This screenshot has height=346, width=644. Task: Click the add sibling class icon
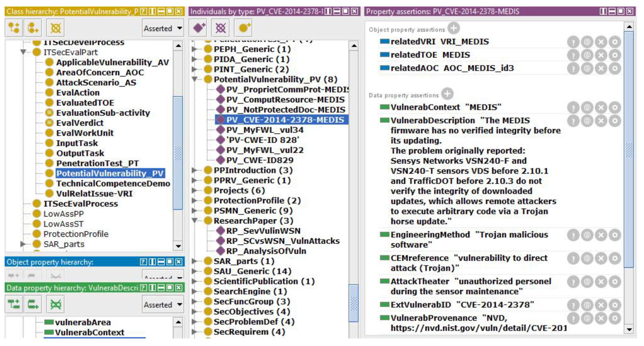click(x=33, y=28)
